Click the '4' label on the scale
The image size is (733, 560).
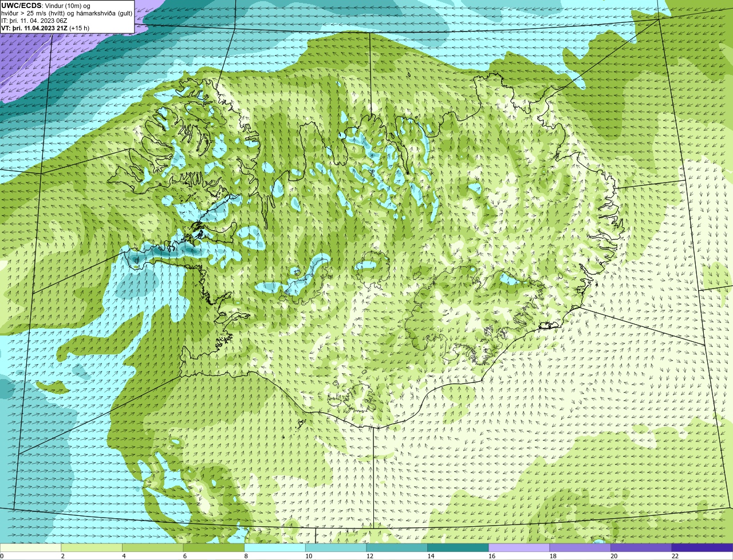pyautogui.click(x=124, y=556)
